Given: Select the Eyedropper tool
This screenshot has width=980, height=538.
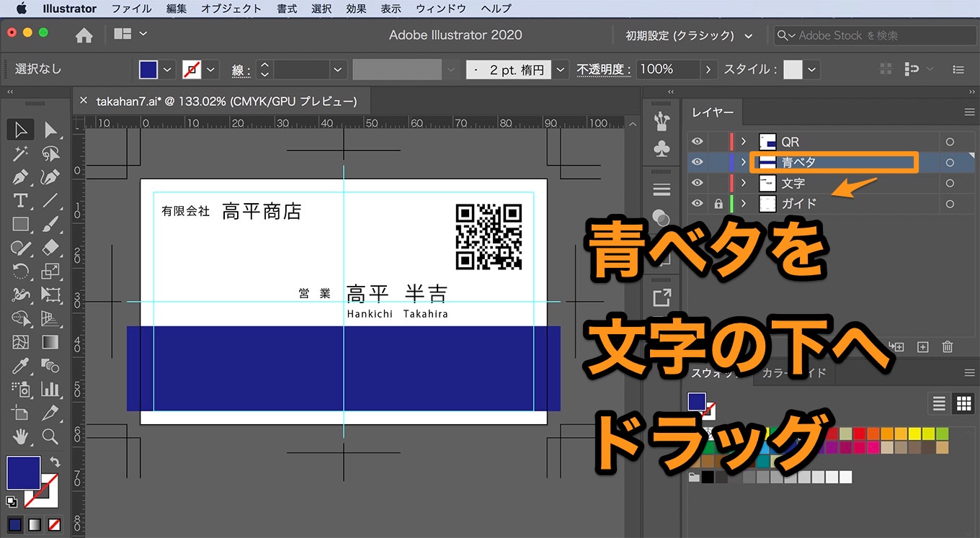Looking at the screenshot, I should click(20, 366).
